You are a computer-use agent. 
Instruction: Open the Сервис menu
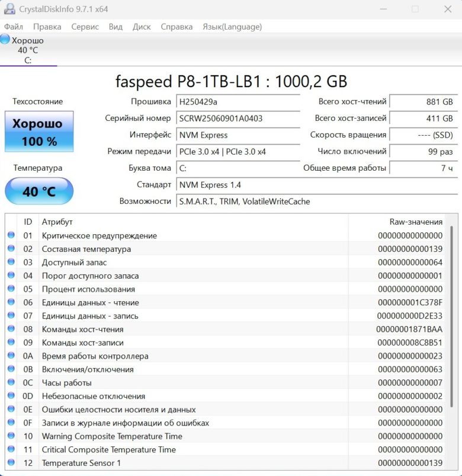point(85,27)
